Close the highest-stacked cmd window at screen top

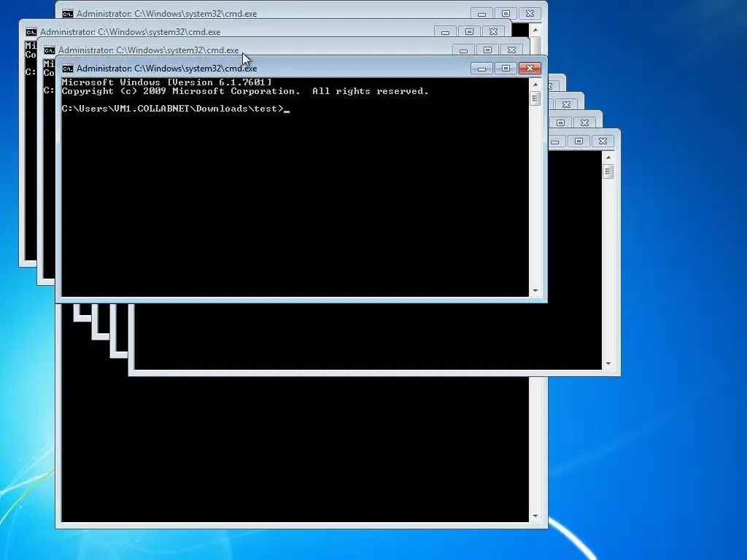[x=530, y=14]
